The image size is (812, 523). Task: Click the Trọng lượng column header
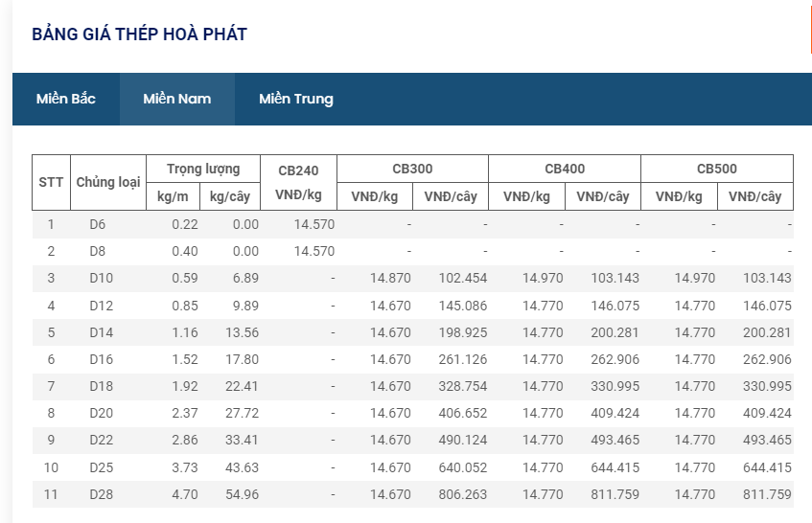(x=203, y=169)
